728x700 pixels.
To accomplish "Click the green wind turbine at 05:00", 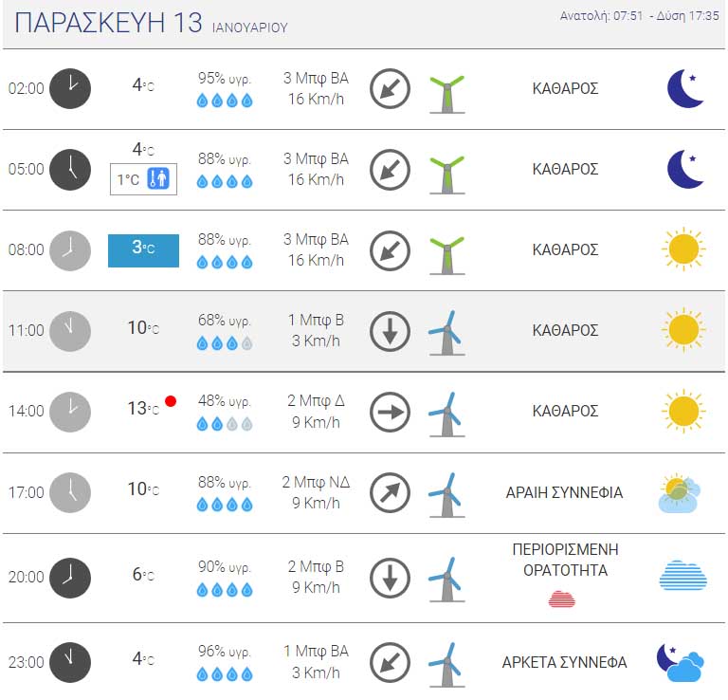I will [446, 175].
